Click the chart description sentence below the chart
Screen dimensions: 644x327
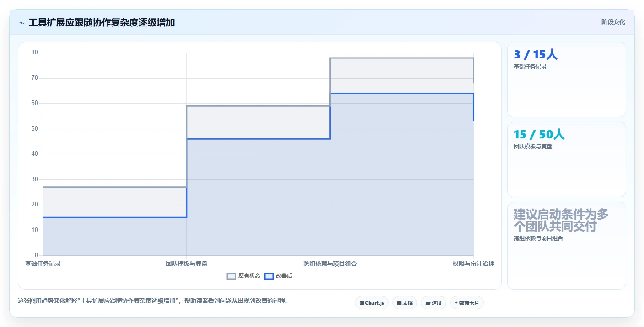[x=153, y=301]
